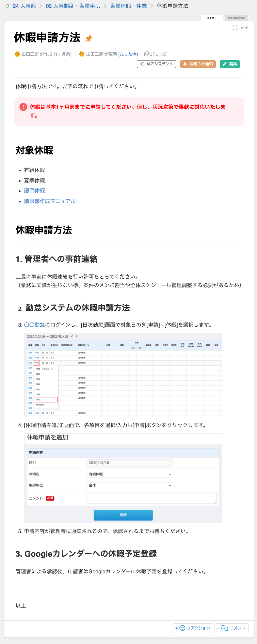
Task: Click the 勤怠システムの休暇申請方法 heading
Action: point(78,308)
